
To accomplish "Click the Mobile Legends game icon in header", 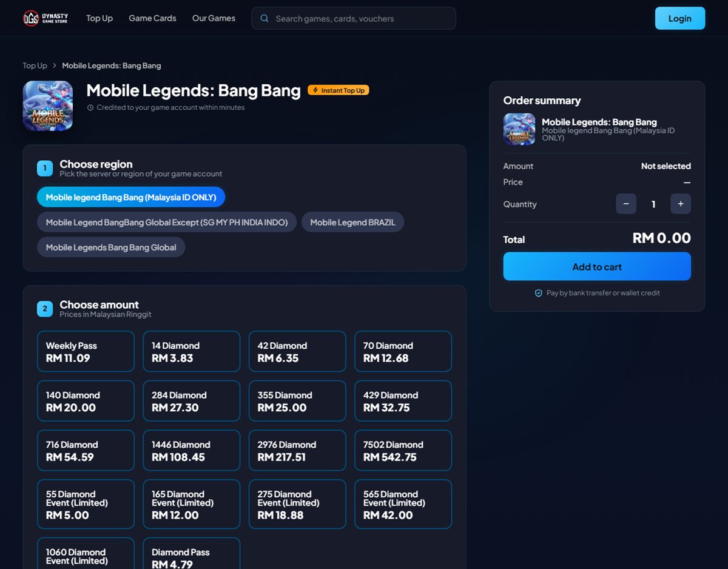I will [x=48, y=106].
